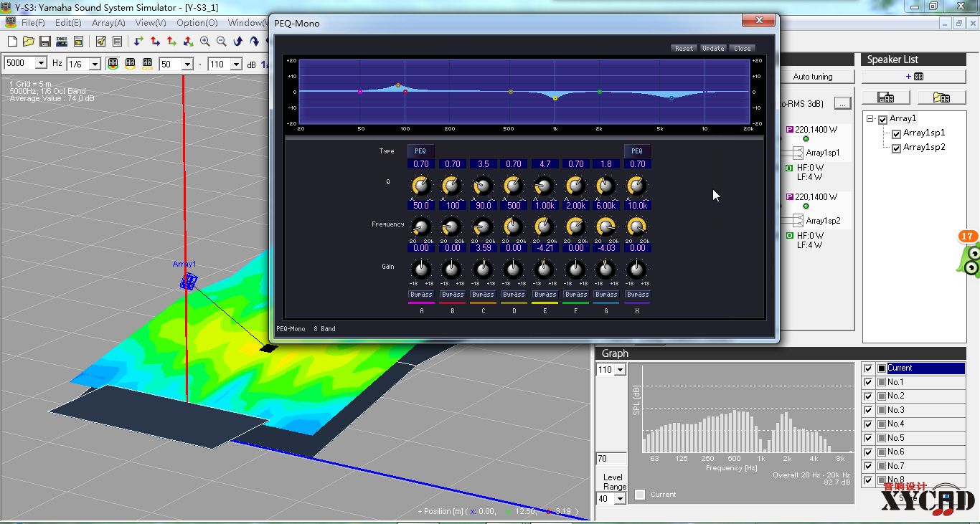Open a project with the folder icon
This screenshot has height=524, width=980.
click(x=29, y=42)
